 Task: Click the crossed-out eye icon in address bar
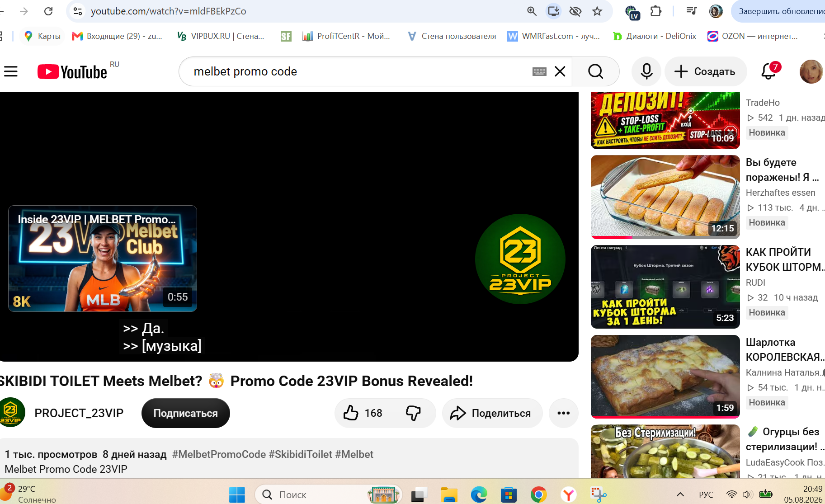(575, 11)
